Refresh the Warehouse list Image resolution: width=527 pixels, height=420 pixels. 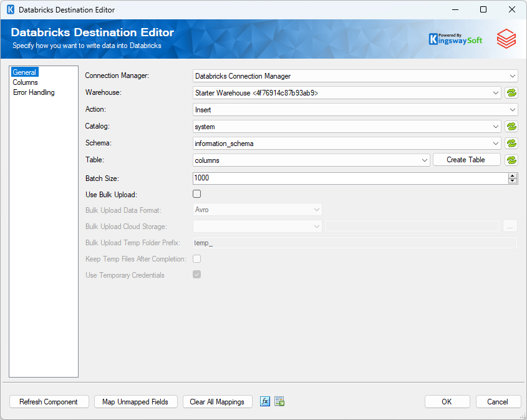pos(511,93)
